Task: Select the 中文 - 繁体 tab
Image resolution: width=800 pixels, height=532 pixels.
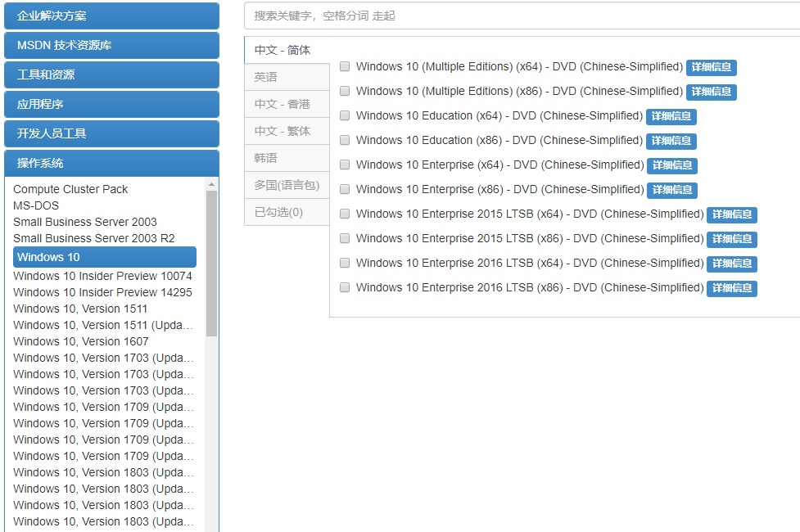Action: click(x=287, y=131)
